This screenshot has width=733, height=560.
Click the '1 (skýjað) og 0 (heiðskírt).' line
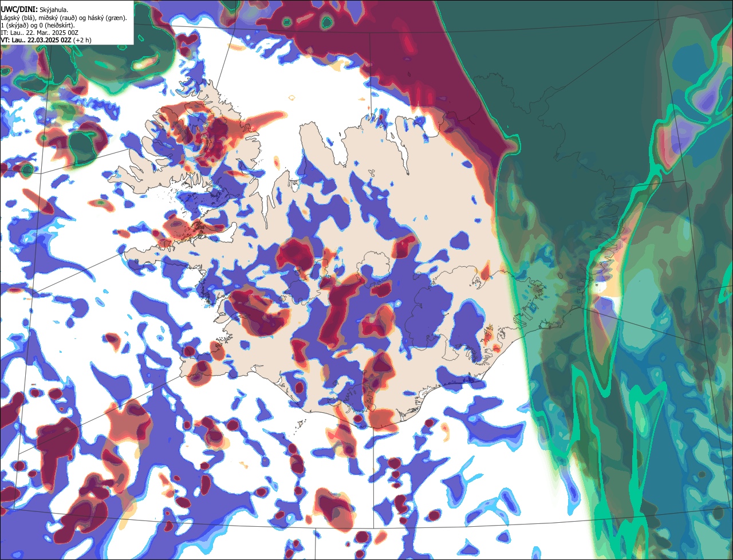pyautogui.click(x=37, y=25)
